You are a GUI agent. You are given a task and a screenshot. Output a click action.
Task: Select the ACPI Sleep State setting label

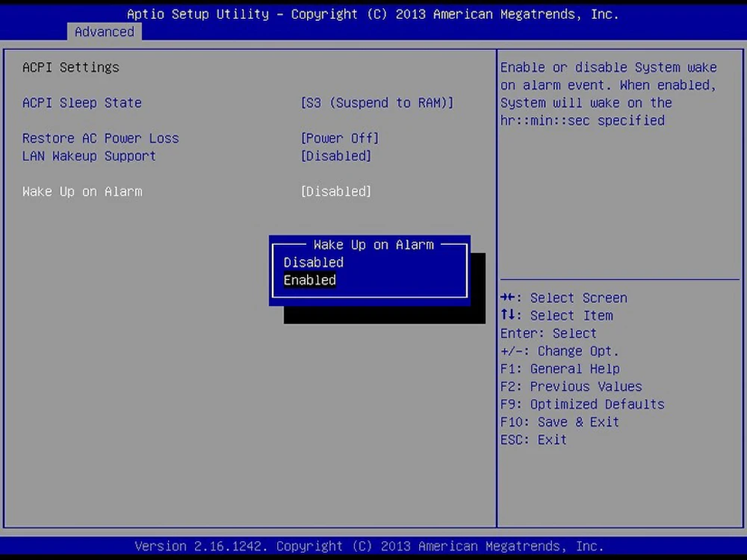point(82,103)
